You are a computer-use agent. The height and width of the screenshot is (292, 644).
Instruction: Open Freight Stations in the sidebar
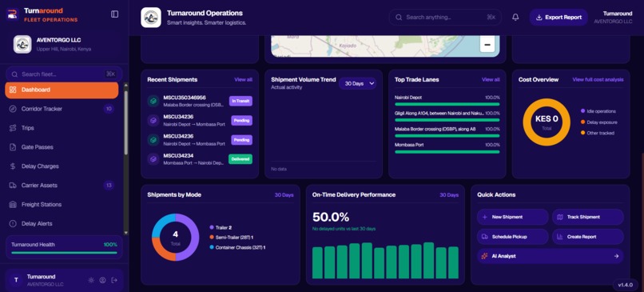tap(62, 205)
